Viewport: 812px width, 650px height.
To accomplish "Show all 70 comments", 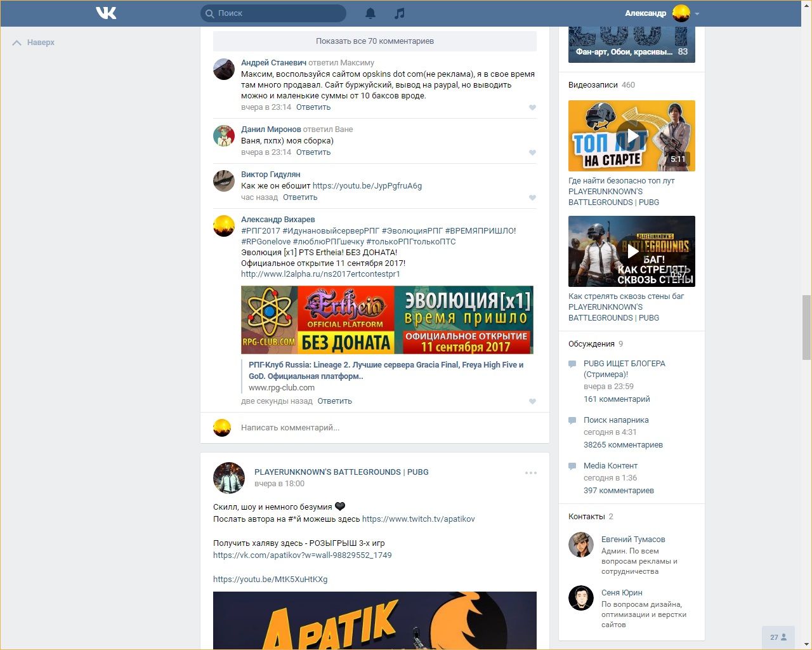I will pos(375,41).
